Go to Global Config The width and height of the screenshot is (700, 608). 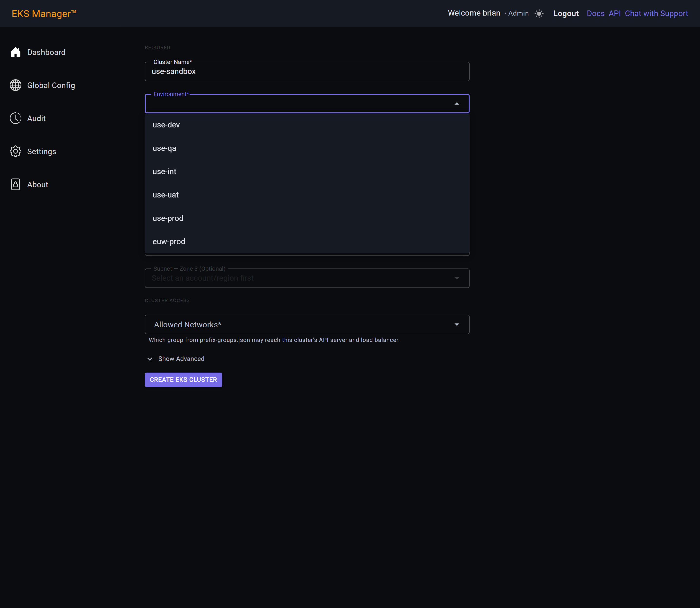pyautogui.click(x=51, y=85)
